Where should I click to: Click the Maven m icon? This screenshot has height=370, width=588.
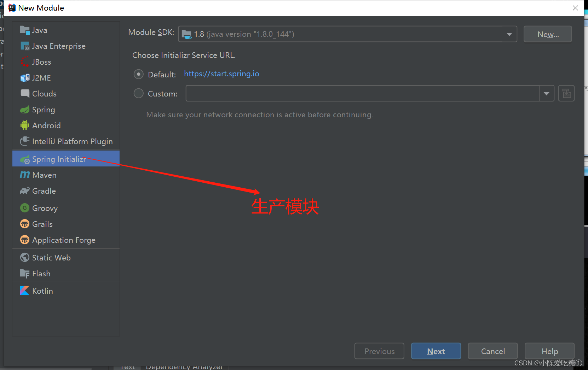(x=25, y=175)
